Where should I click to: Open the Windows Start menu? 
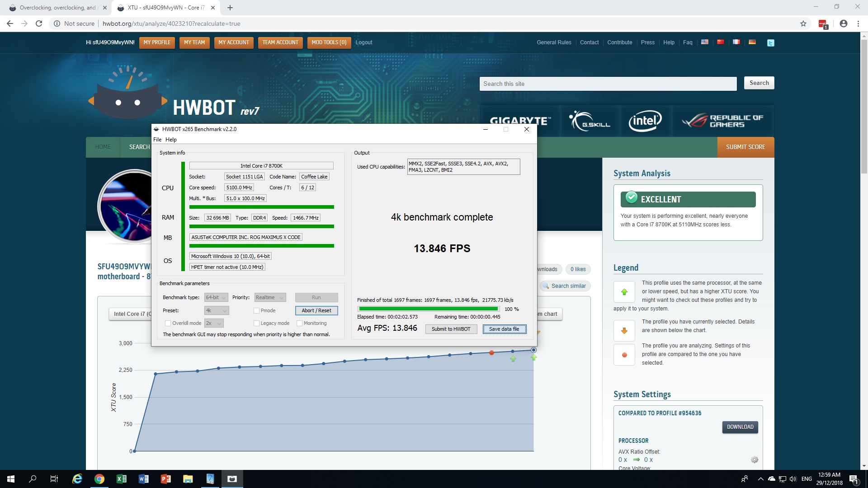pos(11,479)
